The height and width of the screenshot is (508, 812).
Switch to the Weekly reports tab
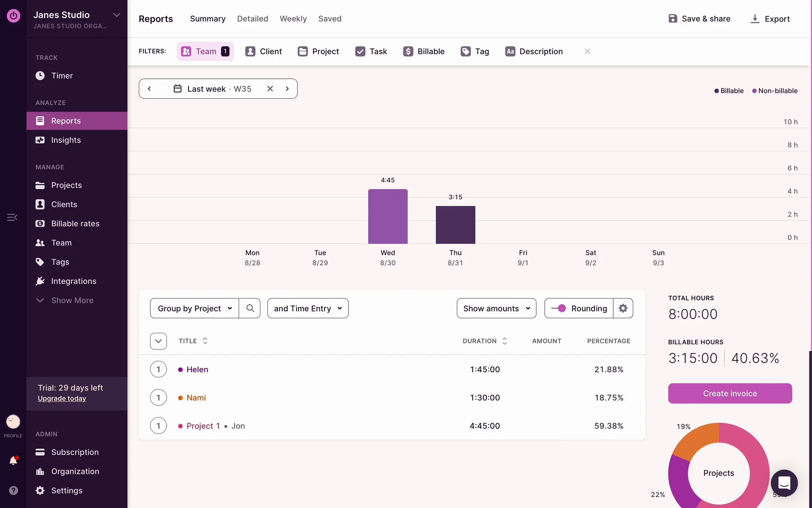(x=293, y=19)
